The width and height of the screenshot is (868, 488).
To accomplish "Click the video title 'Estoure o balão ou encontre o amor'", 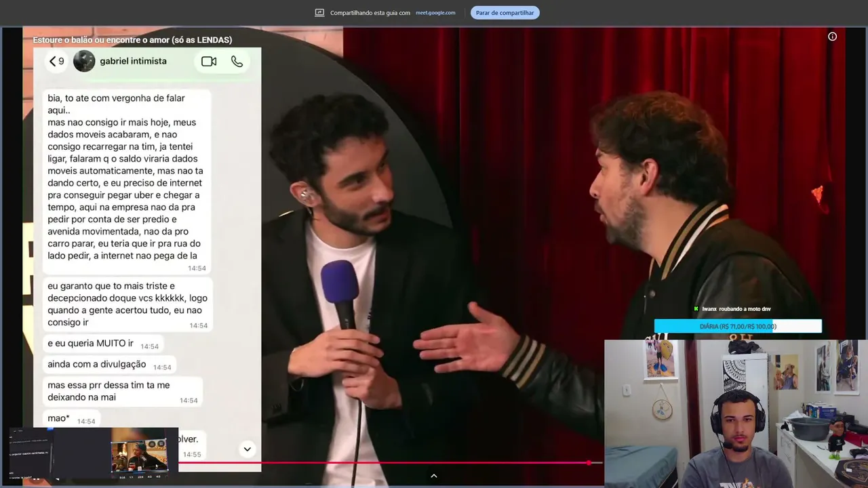I will 132,40.
